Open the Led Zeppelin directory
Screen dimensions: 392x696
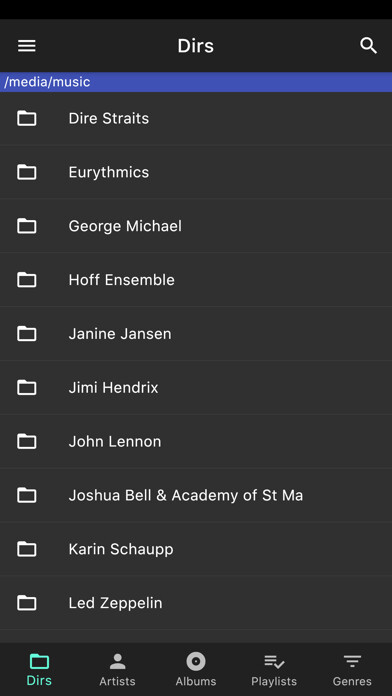(x=196, y=603)
